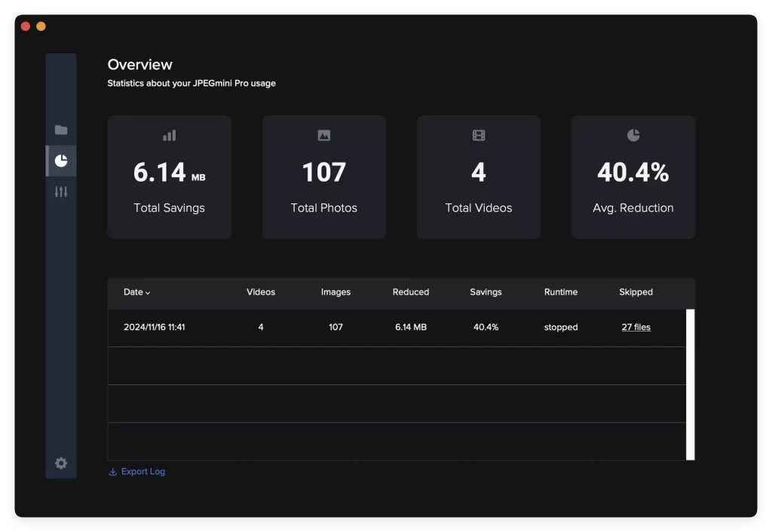772x532 pixels.
Task: Click the Images column header
Action: pos(335,292)
